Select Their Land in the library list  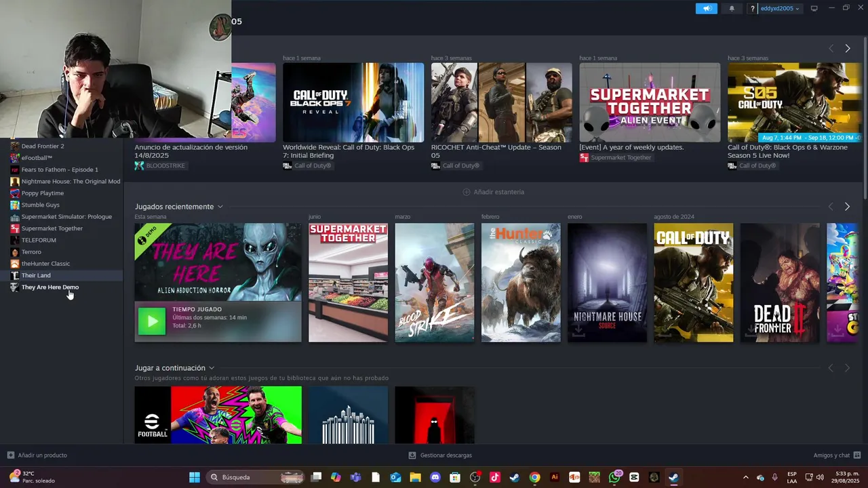point(36,275)
